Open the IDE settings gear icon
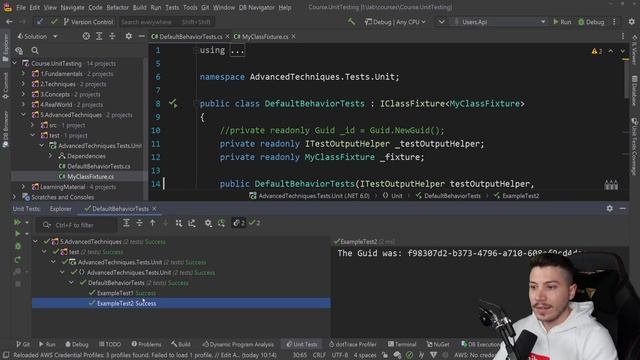 [x=631, y=22]
